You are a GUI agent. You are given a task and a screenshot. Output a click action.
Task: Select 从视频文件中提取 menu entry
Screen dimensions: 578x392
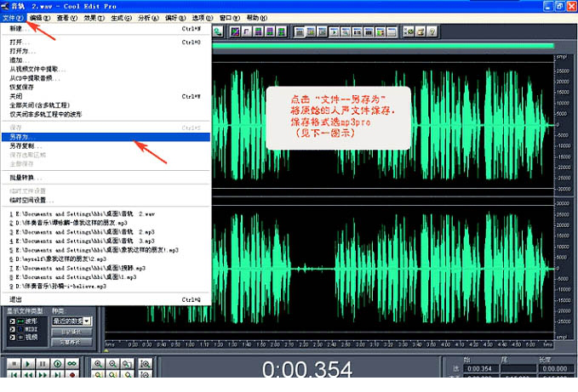click(x=106, y=69)
